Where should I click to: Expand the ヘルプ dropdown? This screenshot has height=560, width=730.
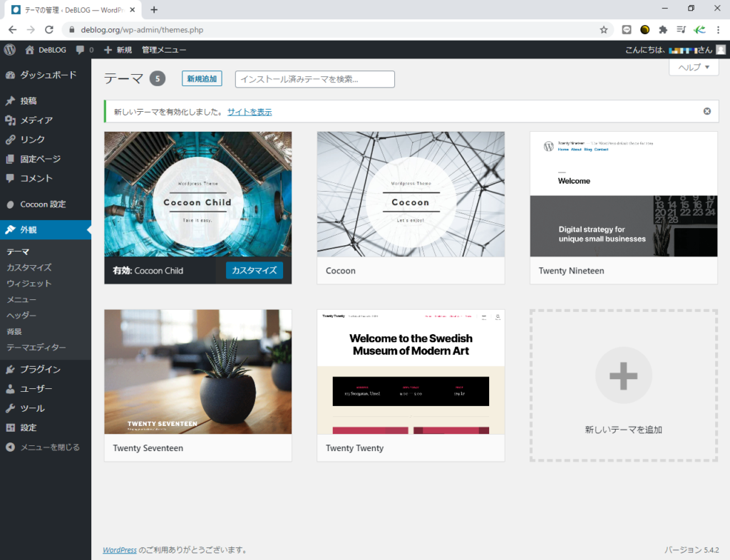pos(694,68)
